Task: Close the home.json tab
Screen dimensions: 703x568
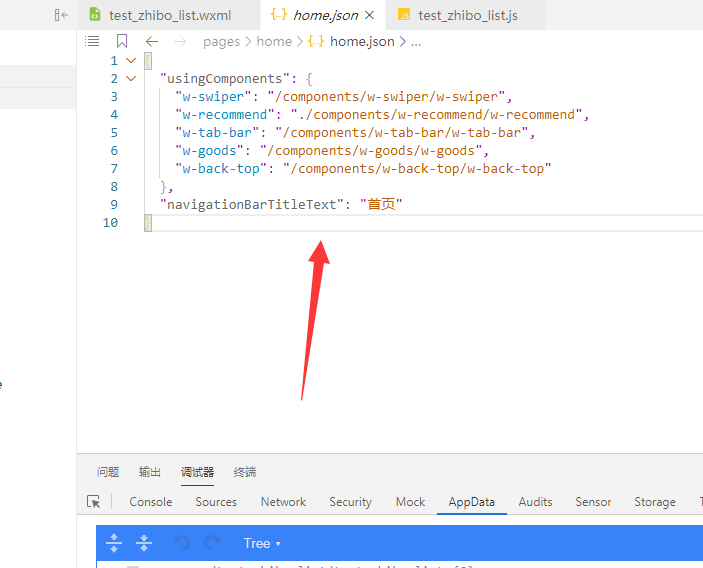Action: coord(369,15)
